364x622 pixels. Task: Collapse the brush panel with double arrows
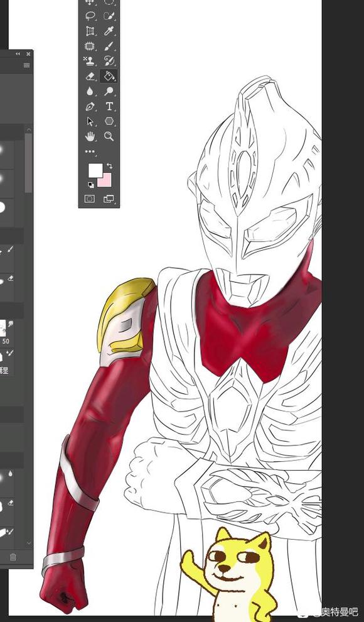pyautogui.click(x=18, y=53)
